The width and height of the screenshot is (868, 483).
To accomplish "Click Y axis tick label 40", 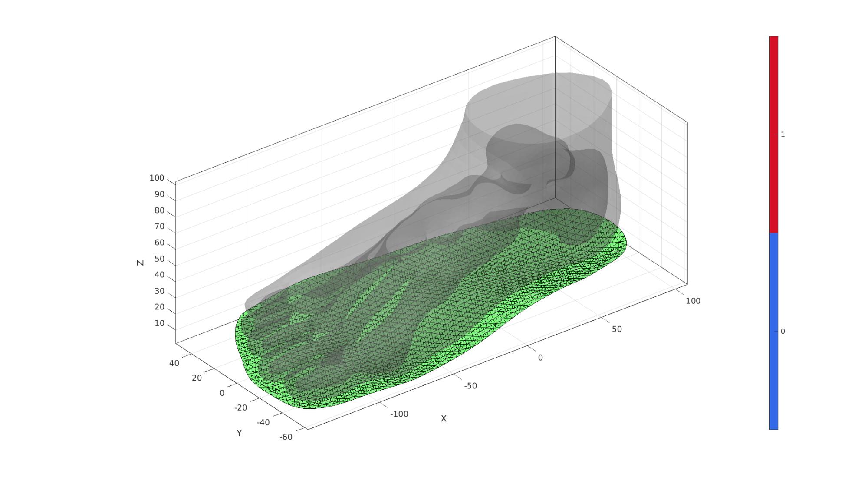I will (174, 363).
